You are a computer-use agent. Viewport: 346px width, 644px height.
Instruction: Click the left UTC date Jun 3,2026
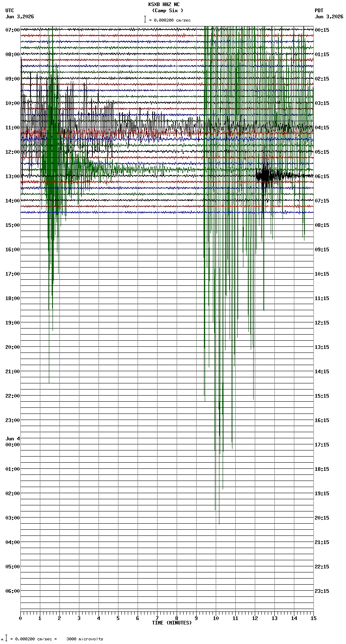[x=20, y=17]
